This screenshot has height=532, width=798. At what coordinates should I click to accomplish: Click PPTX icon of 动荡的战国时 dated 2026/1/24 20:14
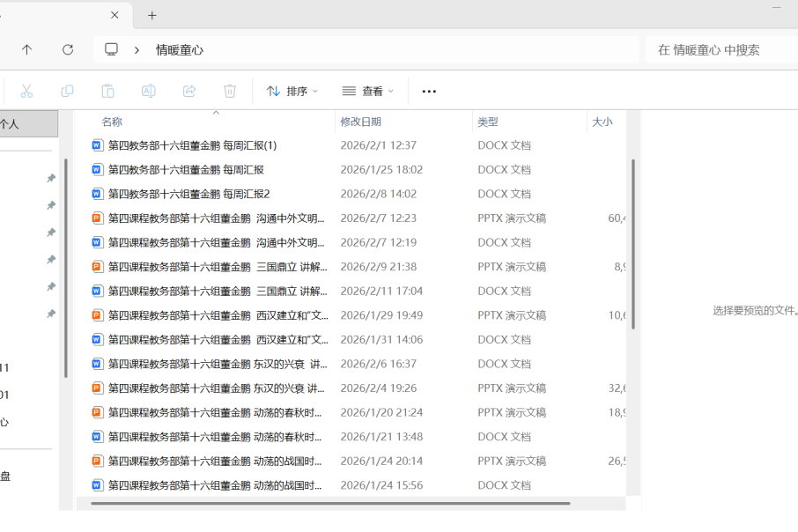pyautogui.click(x=97, y=462)
